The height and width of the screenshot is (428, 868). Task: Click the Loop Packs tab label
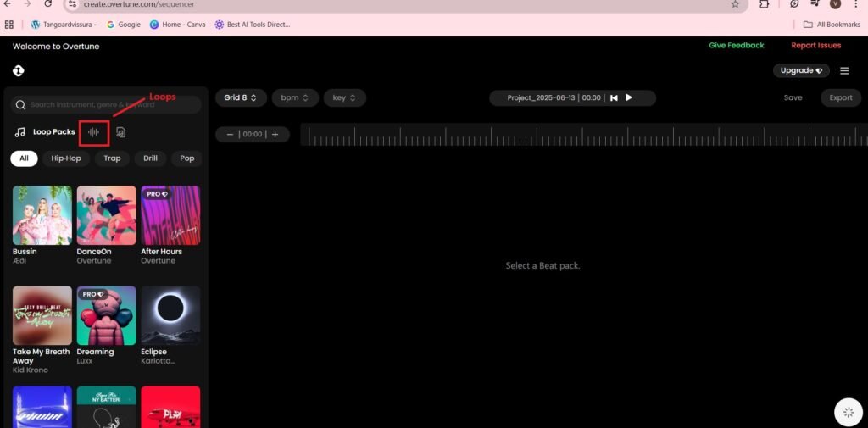click(53, 132)
